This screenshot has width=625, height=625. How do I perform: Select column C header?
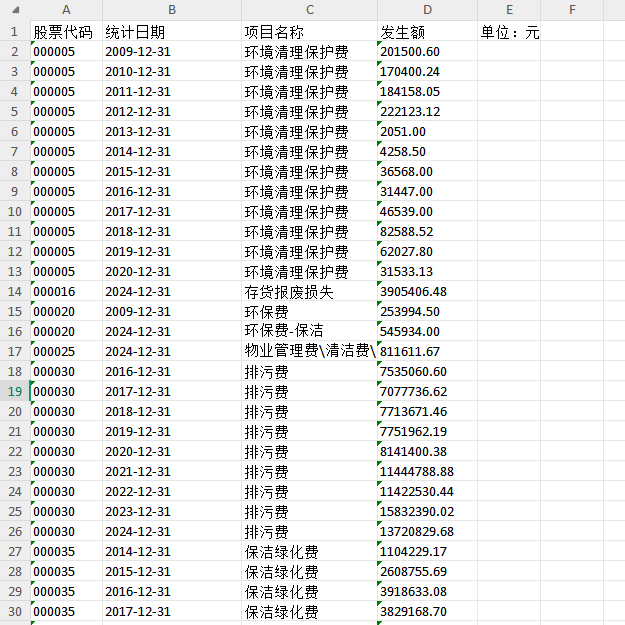click(309, 10)
